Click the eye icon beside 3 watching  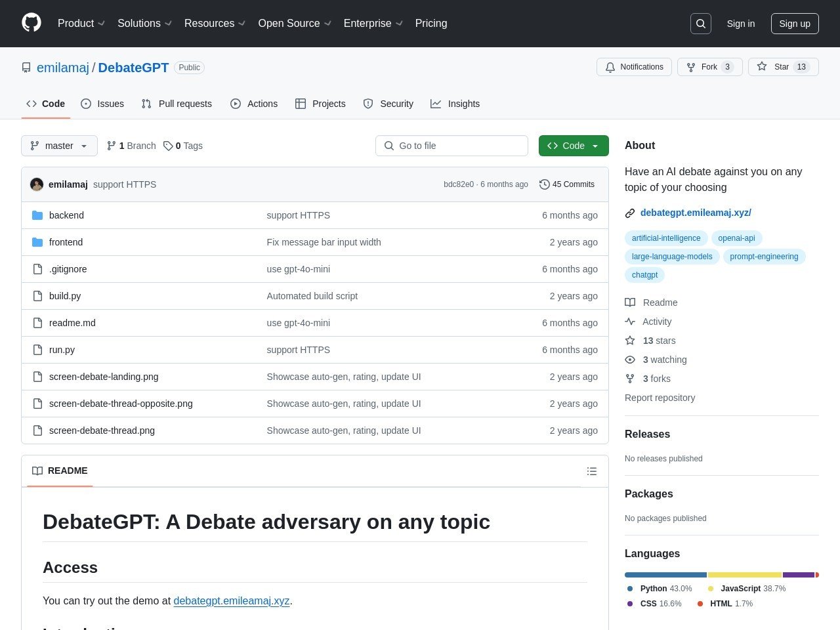tap(630, 360)
